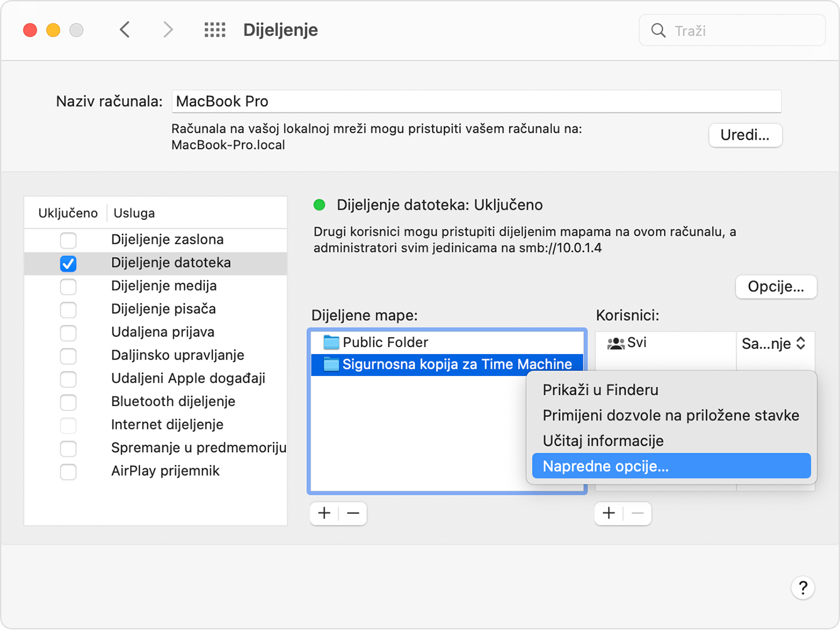Image resolution: width=840 pixels, height=630 pixels.
Task: Select Dijeljenje datoteka service row
Action: [155, 263]
